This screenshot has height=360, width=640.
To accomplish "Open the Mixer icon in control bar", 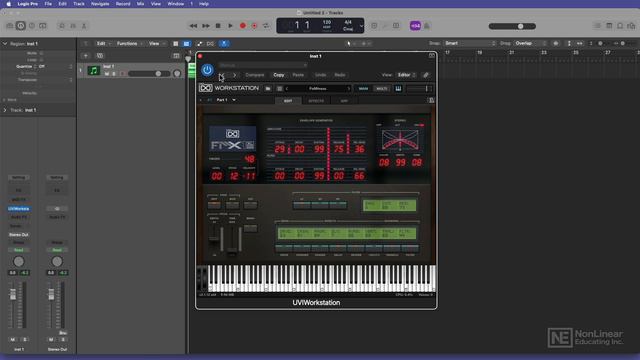I will pos(73,26).
